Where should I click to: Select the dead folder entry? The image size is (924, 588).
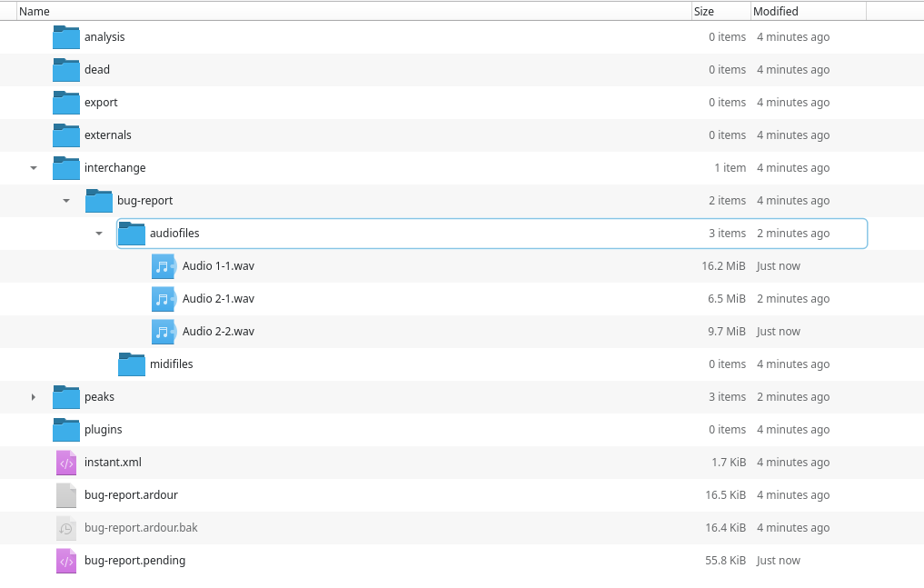click(97, 70)
